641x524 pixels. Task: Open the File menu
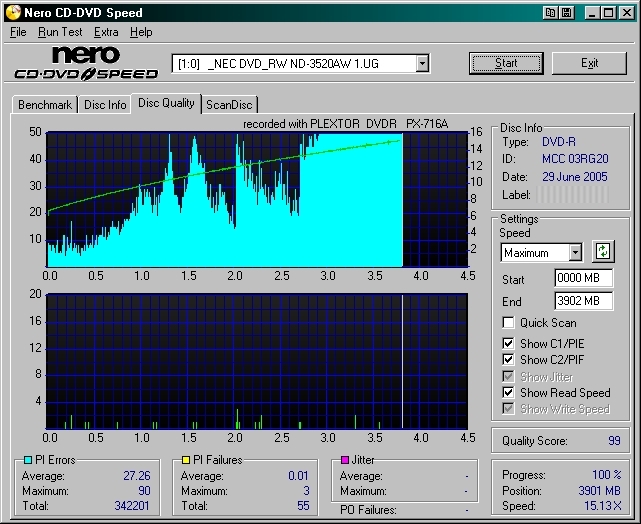click(18, 32)
